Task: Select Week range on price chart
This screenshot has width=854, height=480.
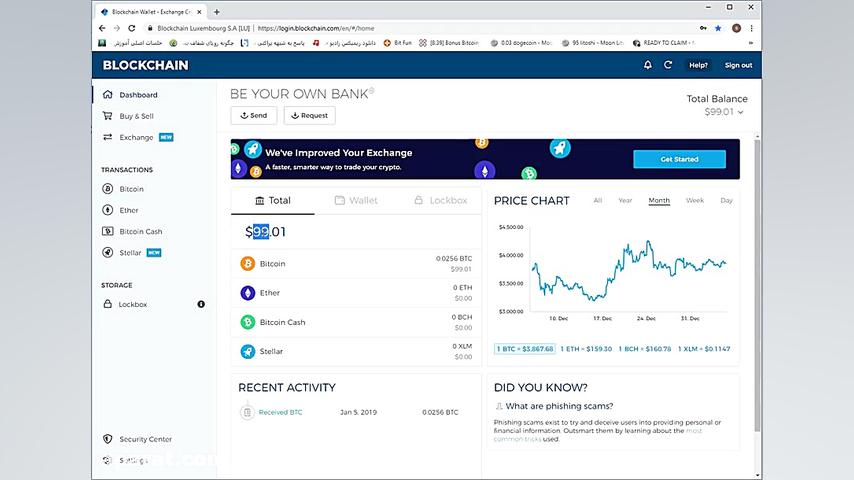Action: click(x=695, y=200)
